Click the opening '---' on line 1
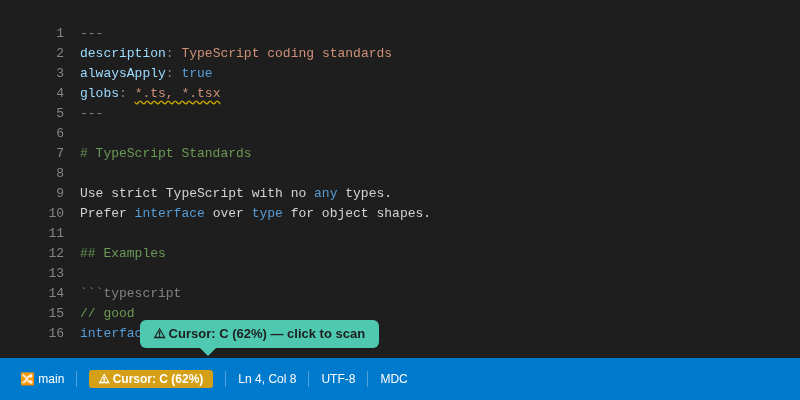This screenshot has width=800, height=400. [x=91, y=34]
